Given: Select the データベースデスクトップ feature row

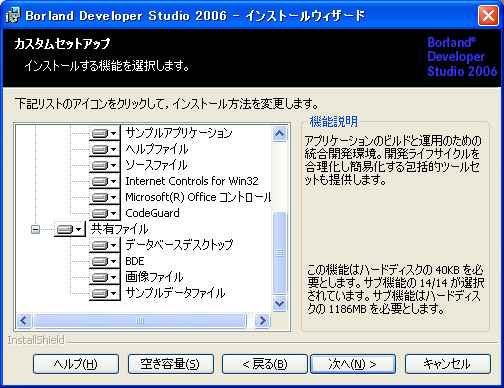Looking at the screenshot, I should pyautogui.click(x=179, y=245).
